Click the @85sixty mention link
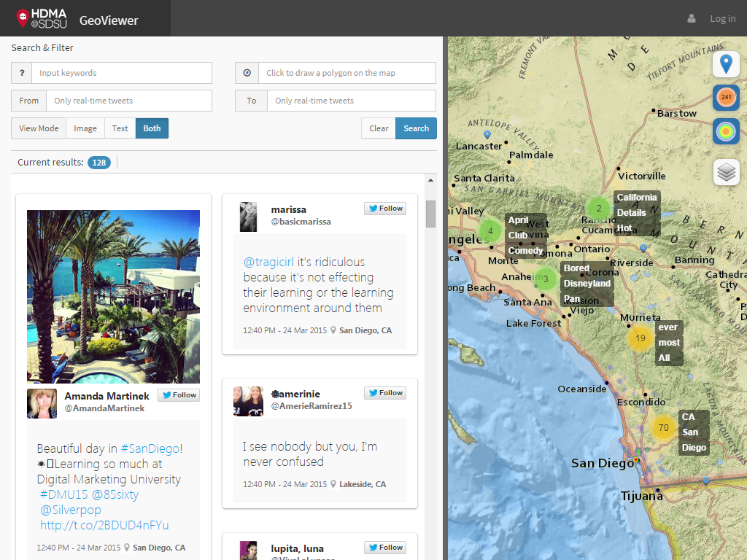The height and width of the screenshot is (560, 747). (x=115, y=494)
